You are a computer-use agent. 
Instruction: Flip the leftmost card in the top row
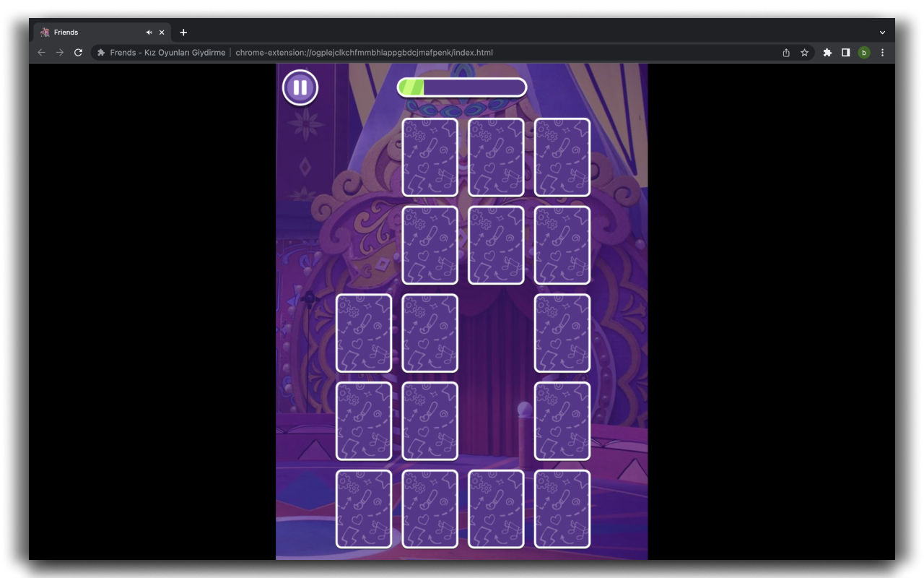click(430, 157)
